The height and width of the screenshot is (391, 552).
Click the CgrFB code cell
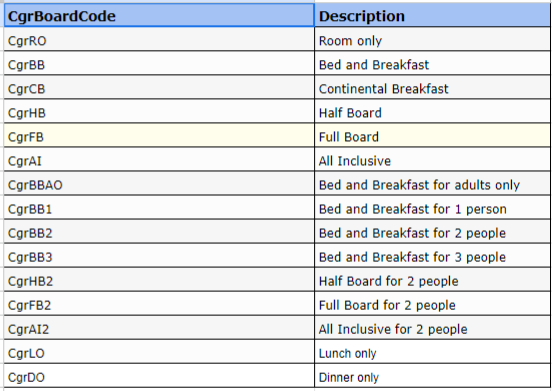point(159,137)
